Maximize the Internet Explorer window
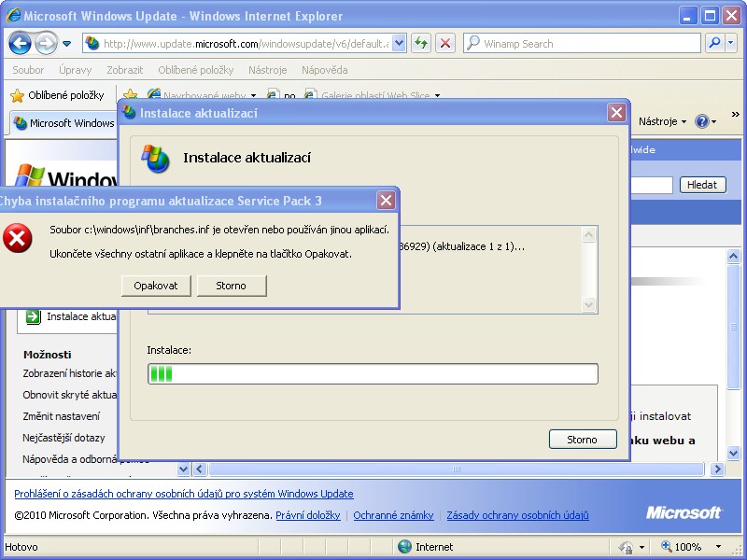Image resolution: width=747 pixels, height=560 pixels. (710, 16)
